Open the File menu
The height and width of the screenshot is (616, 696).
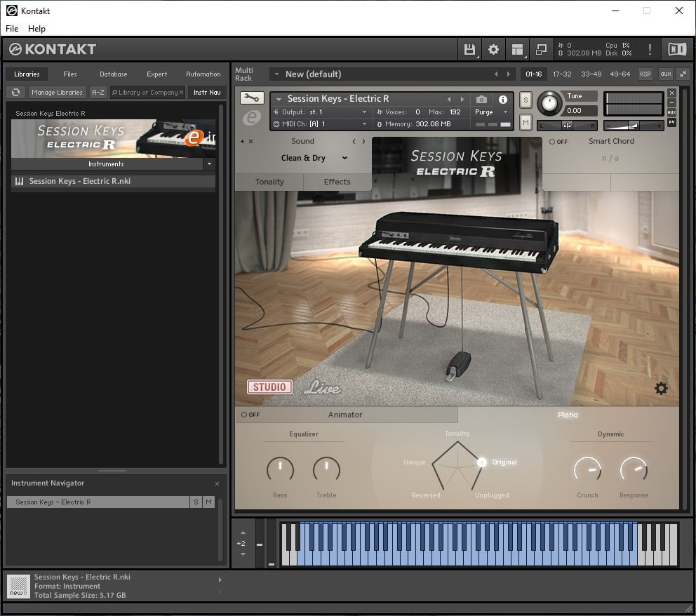pos(12,28)
